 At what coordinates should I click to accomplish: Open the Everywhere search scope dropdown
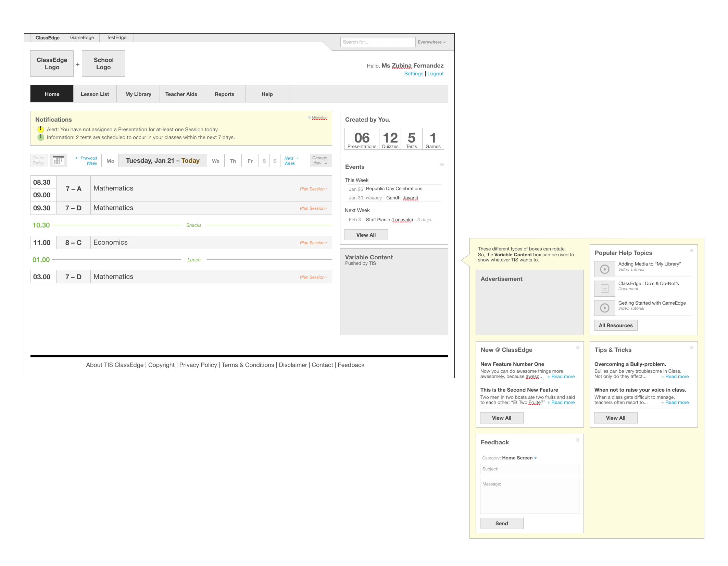pyautogui.click(x=431, y=42)
